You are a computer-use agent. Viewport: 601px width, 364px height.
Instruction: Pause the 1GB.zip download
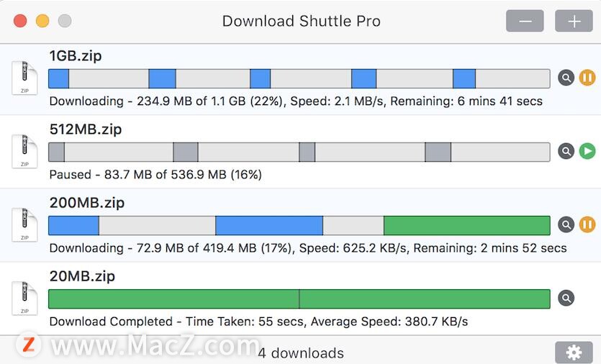pos(587,78)
